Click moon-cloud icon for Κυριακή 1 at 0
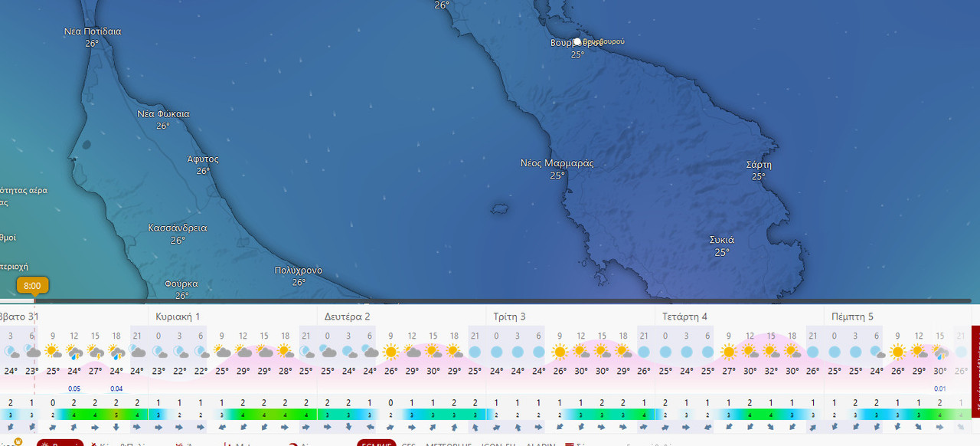The height and width of the screenshot is (446, 980). [158, 352]
